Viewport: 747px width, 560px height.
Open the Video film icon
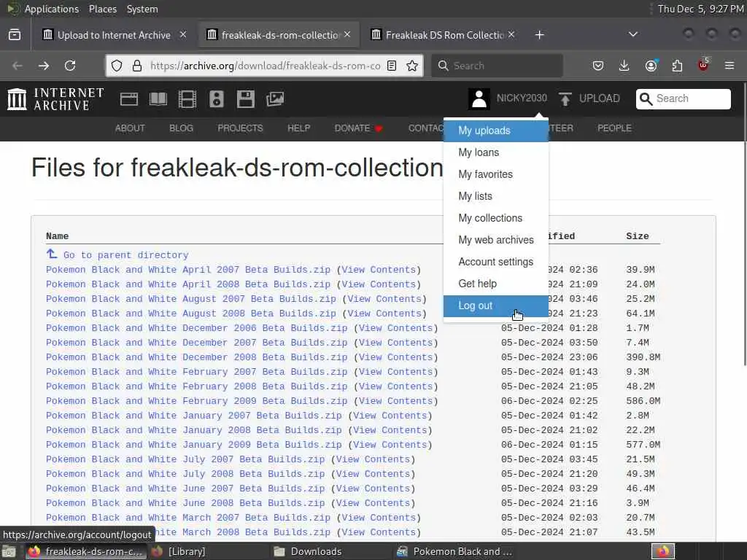[x=187, y=99]
